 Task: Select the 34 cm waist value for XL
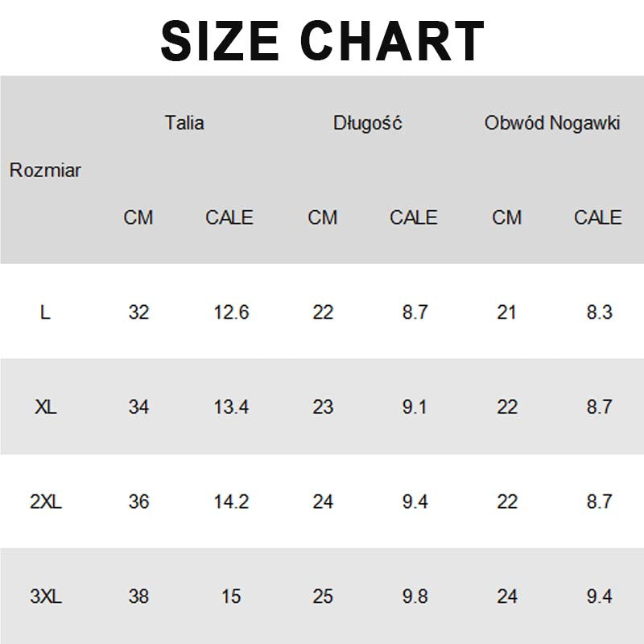(138, 407)
